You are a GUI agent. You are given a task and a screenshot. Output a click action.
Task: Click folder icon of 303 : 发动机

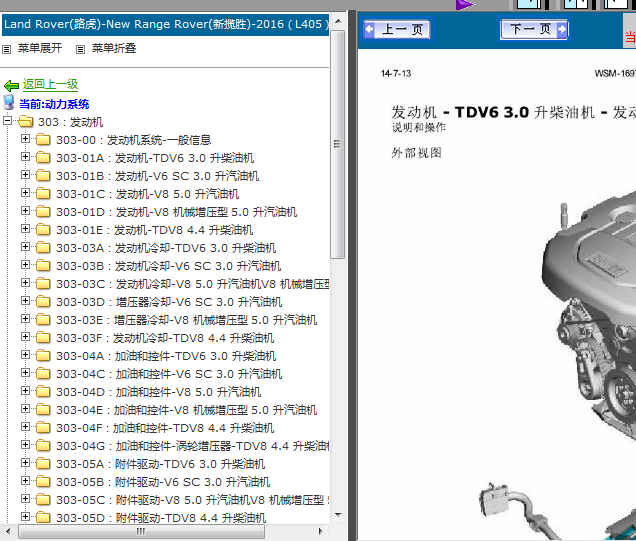[26, 121]
